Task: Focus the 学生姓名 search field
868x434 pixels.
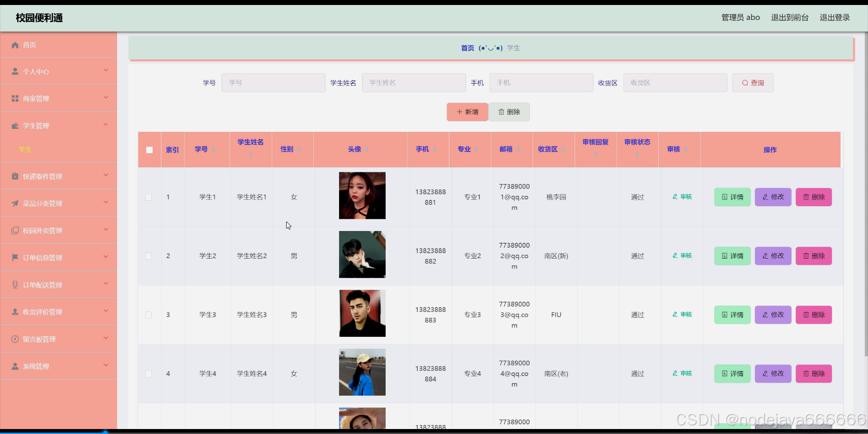Action: (x=414, y=83)
